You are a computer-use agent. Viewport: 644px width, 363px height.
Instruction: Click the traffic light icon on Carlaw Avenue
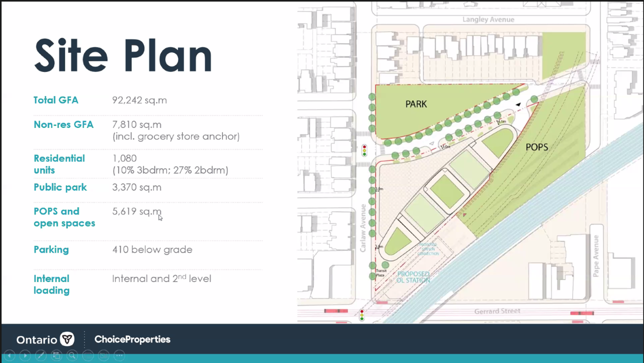[x=365, y=150]
